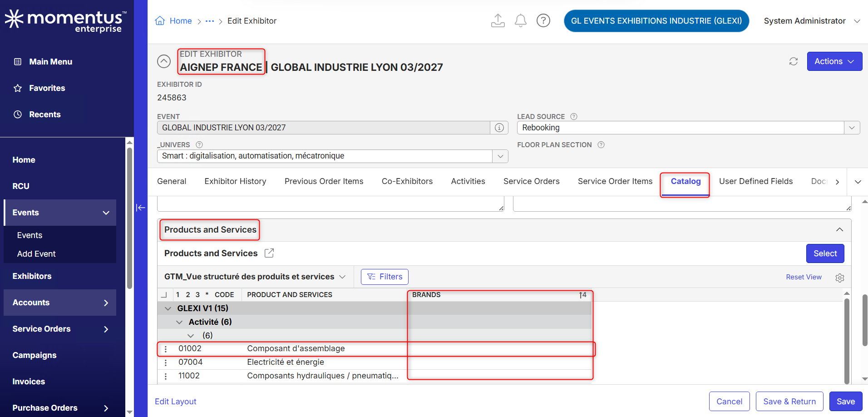Open grid settings gear icon
This screenshot has height=417, width=868.
[840, 278]
